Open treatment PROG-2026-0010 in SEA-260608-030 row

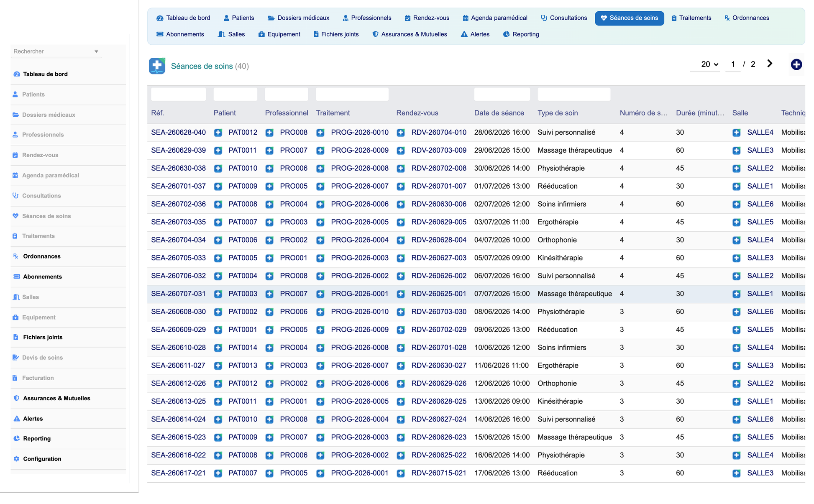pos(360,312)
